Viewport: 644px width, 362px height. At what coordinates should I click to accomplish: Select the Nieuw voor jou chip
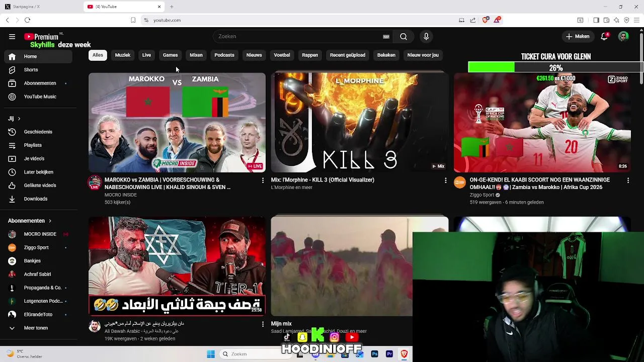tap(423, 55)
